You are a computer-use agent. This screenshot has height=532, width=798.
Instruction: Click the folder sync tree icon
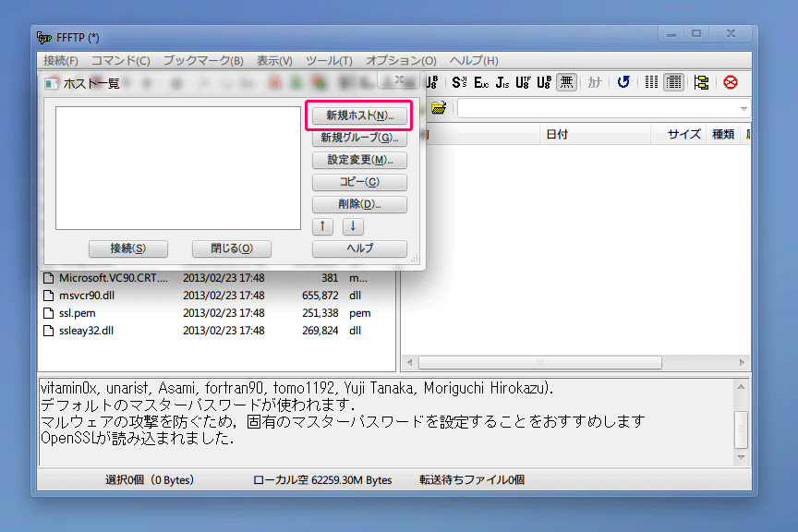coord(702,82)
